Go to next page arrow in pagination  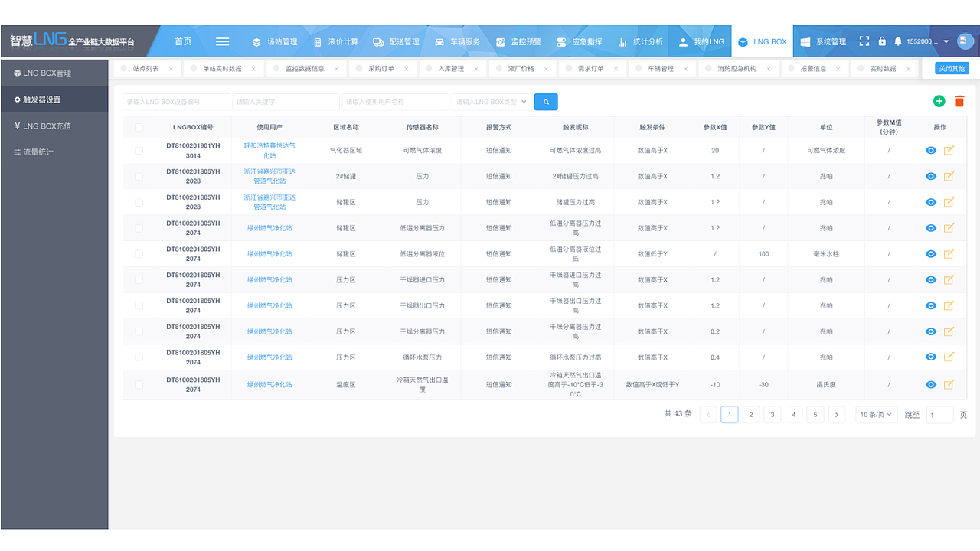coord(837,415)
